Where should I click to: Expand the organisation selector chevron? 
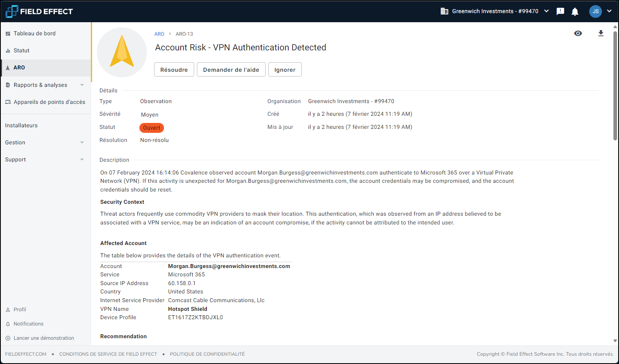(546, 11)
